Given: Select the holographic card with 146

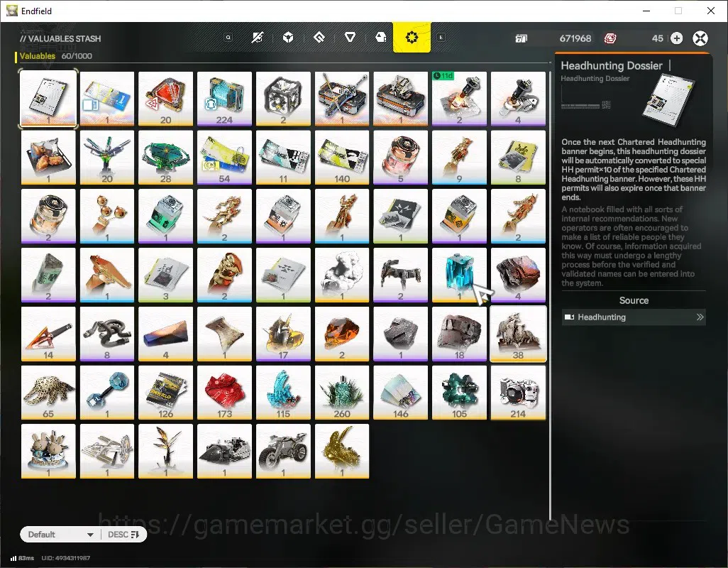Looking at the screenshot, I should pos(401,393).
